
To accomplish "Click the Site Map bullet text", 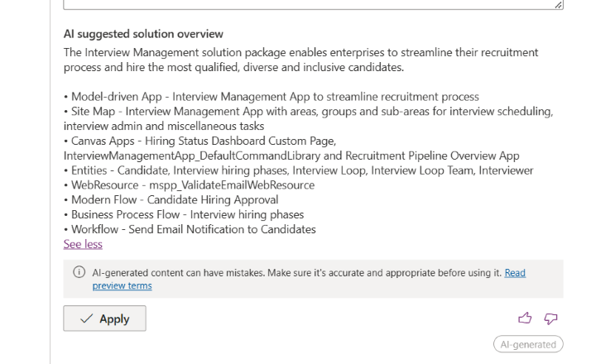I will pos(308,118).
